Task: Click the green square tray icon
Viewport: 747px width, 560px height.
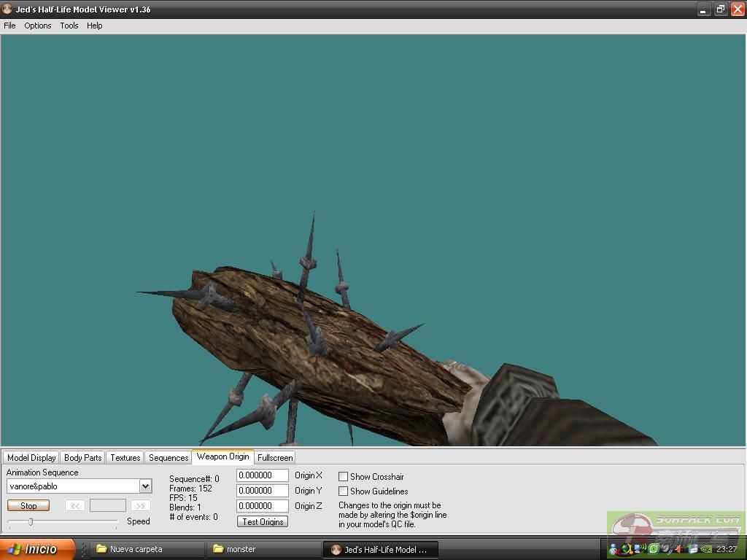Action: [654, 549]
